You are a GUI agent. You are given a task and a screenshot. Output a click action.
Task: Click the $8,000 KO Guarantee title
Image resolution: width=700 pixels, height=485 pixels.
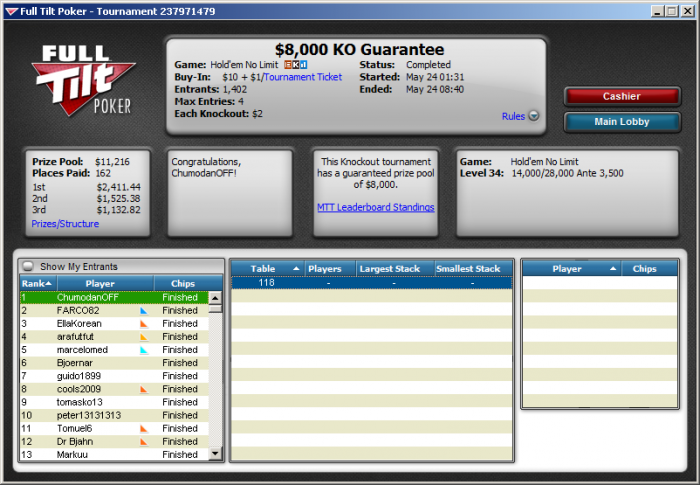click(359, 49)
